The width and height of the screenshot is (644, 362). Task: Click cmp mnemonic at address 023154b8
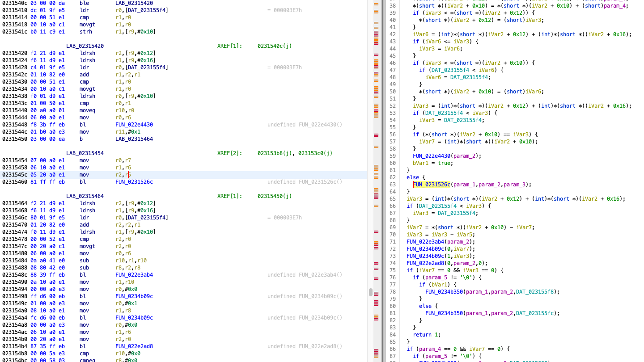(85, 354)
